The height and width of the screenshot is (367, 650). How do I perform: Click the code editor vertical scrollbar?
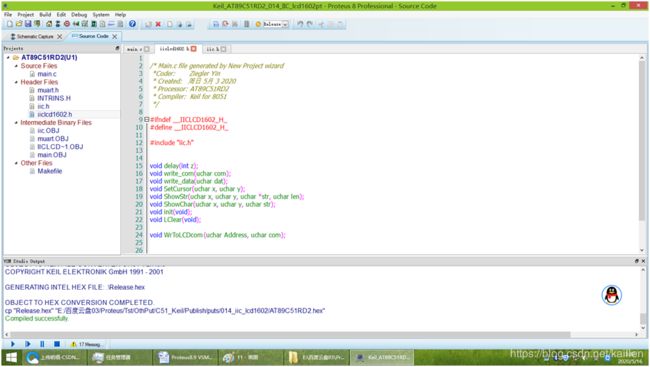(642, 141)
